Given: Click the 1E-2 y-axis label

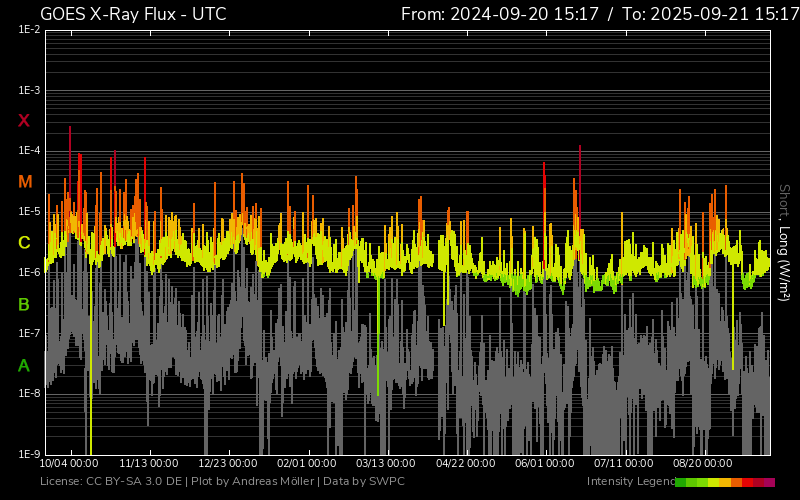Looking at the screenshot, I should (x=29, y=30).
